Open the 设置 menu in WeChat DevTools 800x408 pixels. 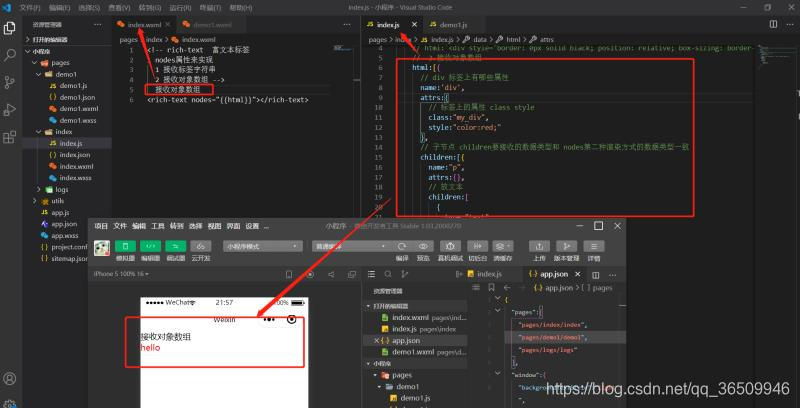253,226
